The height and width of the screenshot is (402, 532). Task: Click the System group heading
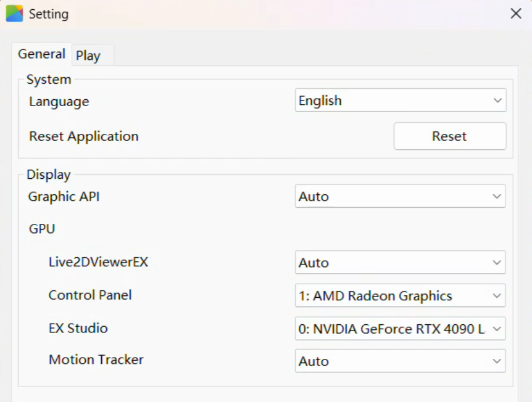coord(49,79)
